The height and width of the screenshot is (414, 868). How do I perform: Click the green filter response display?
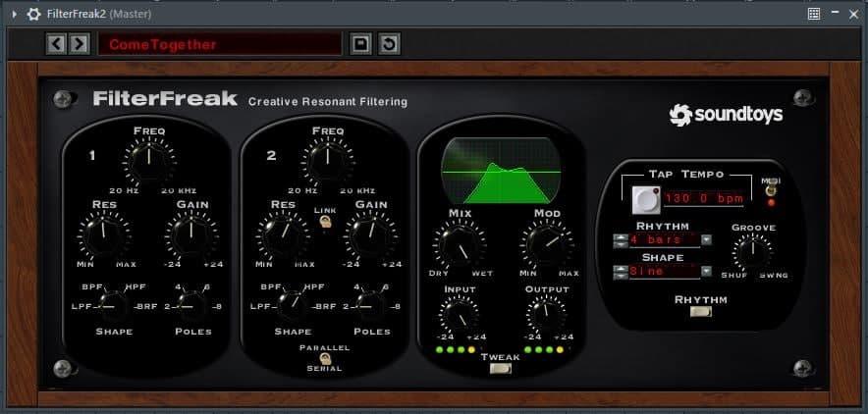point(501,171)
